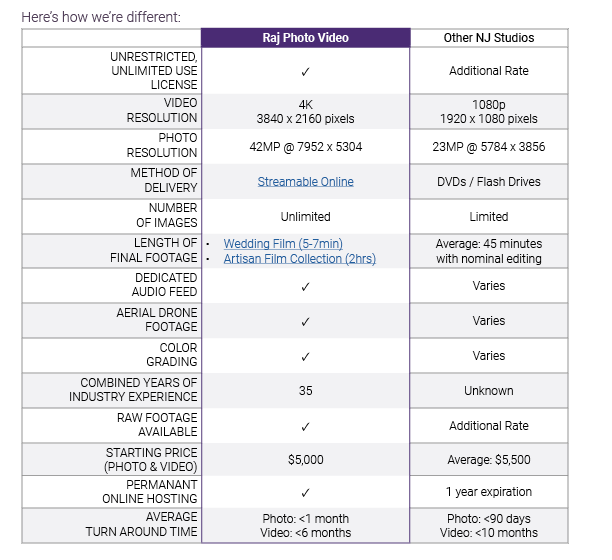The width and height of the screenshot is (612, 560).
Task: Click the Dedicated Audio Feed checkmark
Action: (305, 286)
